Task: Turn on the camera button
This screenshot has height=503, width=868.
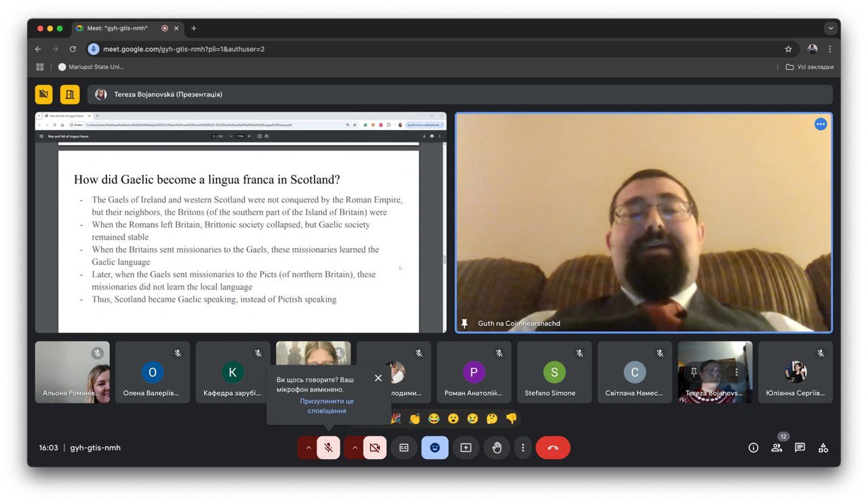Action: [x=375, y=448]
